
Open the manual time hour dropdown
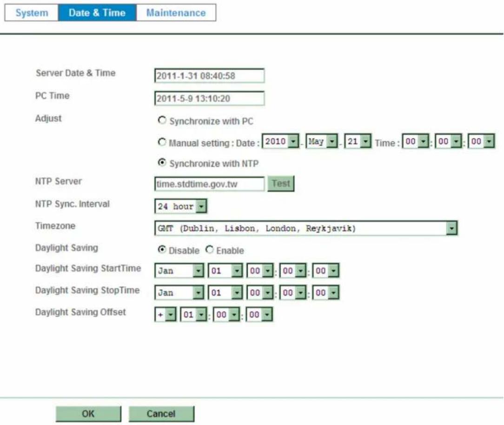click(415, 141)
